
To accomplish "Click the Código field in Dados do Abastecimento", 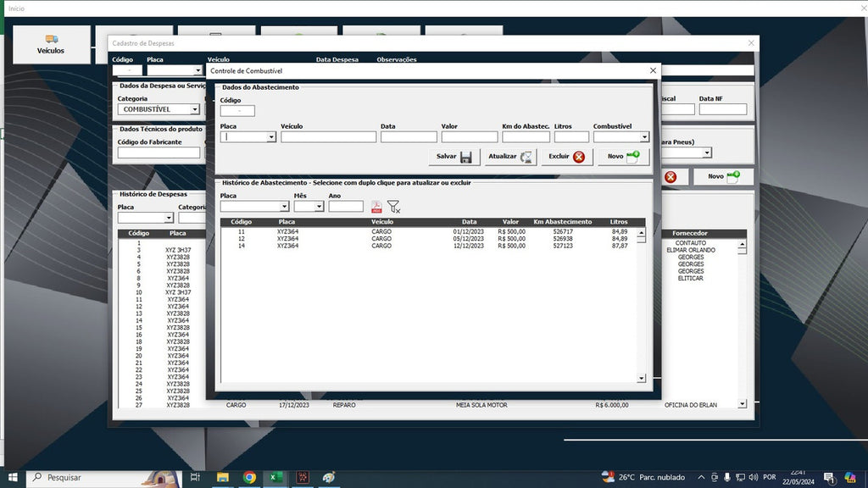I will [x=237, y=111].
